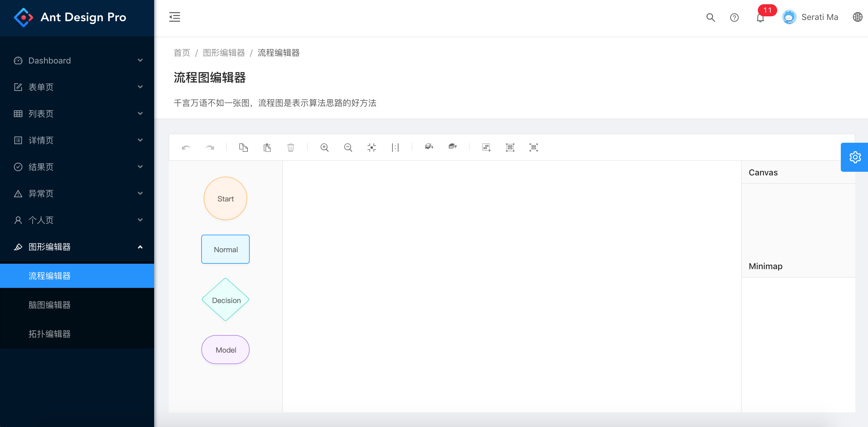The image size is (868, 427).
Task: Expand the 结果页 menu
Action: click(77, 167)
